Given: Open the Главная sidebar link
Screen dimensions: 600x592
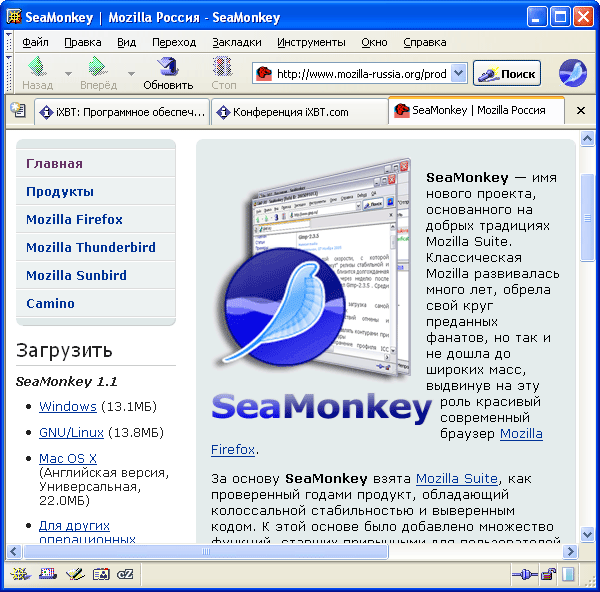Looking at the screenshot, I should click(54, 164).
